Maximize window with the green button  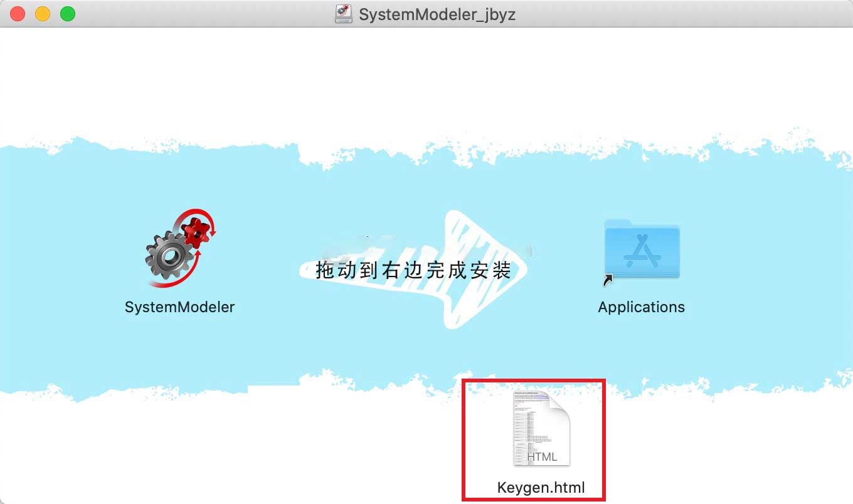point(68,14)
